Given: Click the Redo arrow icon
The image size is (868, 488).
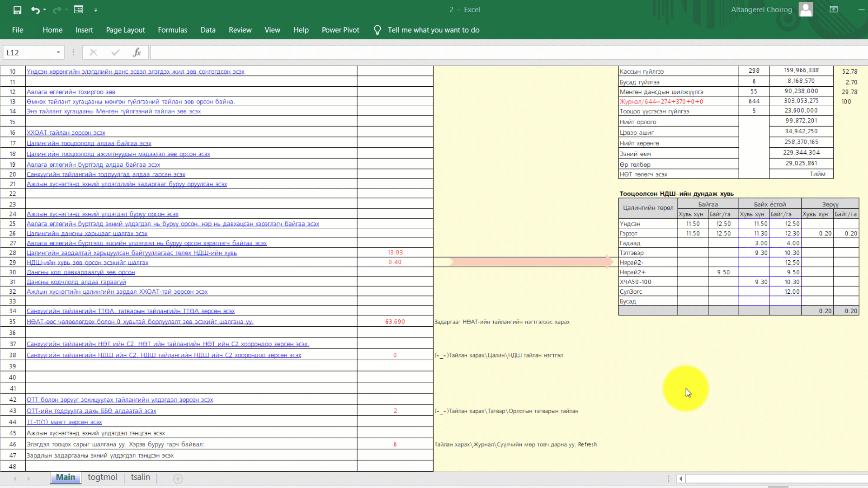Looking at the screenshot, I should click(x=57, y=10).
